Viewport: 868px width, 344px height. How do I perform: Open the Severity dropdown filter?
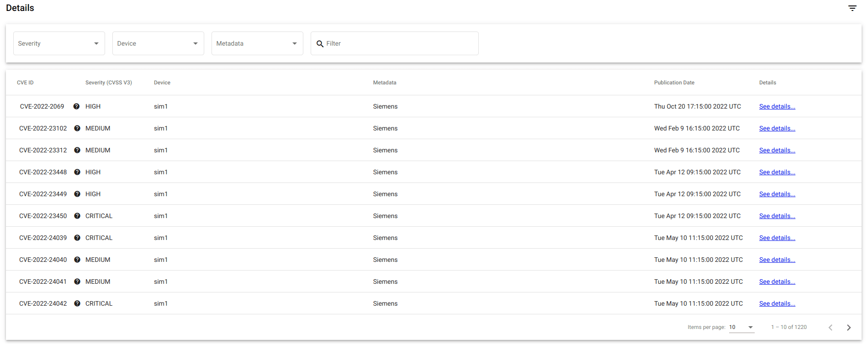[x=59, y=43]
